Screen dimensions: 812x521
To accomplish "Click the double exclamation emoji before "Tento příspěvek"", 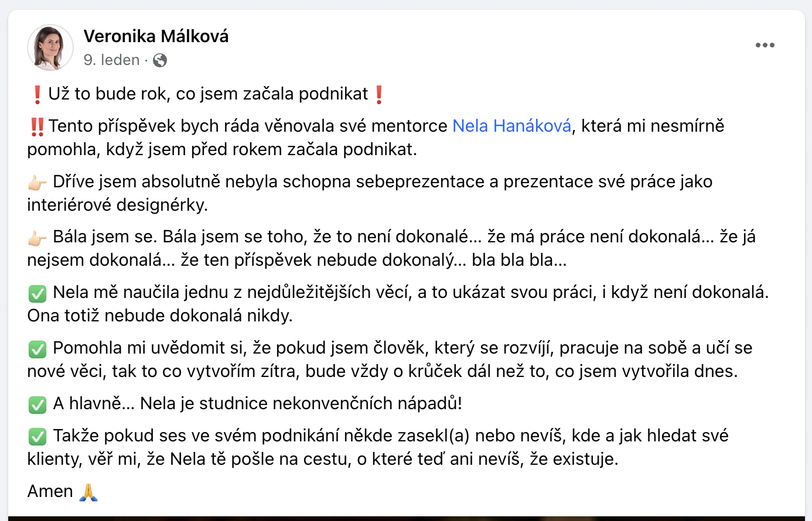I will 37,126.
